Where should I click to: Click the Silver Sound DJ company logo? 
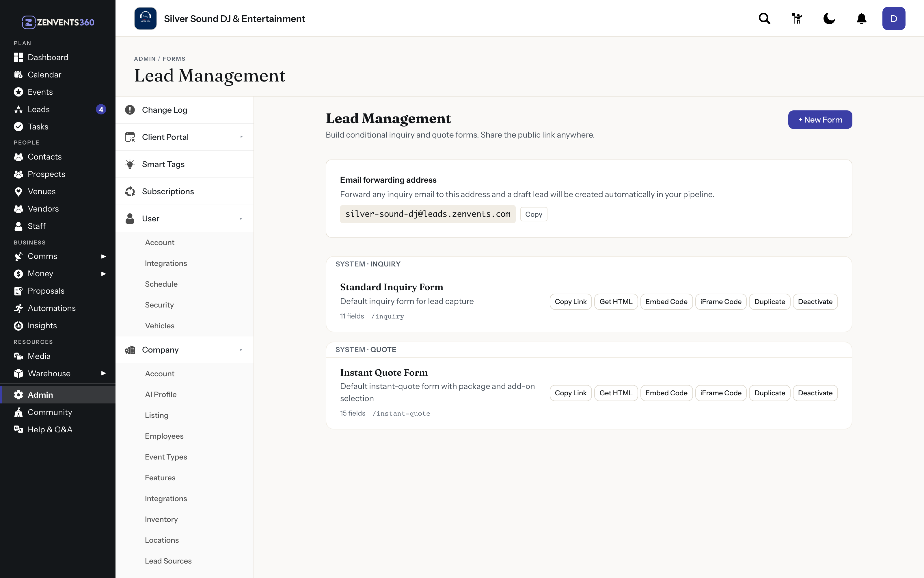[x=146, y=18]
